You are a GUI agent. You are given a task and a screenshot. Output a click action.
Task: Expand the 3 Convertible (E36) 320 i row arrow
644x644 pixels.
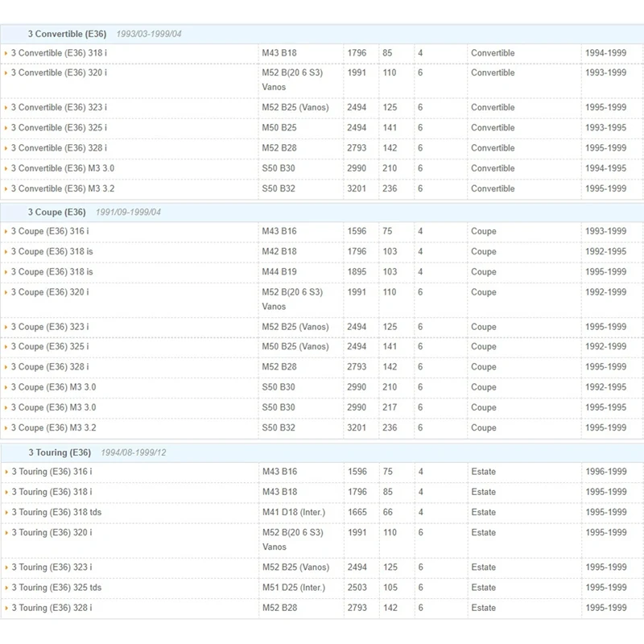click(6, 73)
